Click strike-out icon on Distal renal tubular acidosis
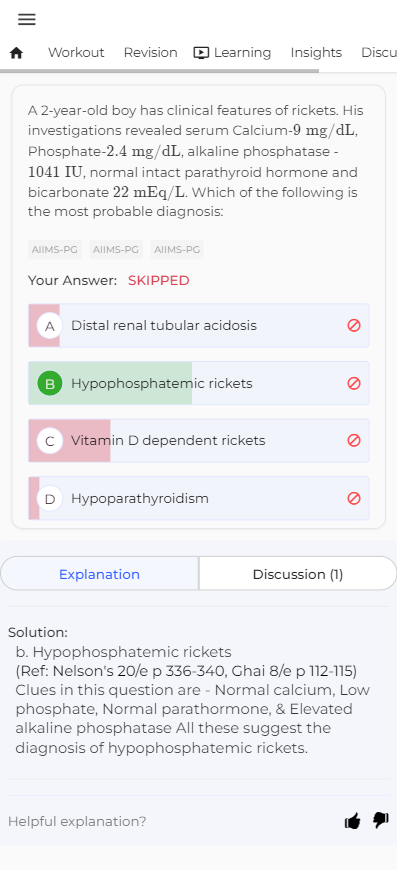 [x=354, y=325]
